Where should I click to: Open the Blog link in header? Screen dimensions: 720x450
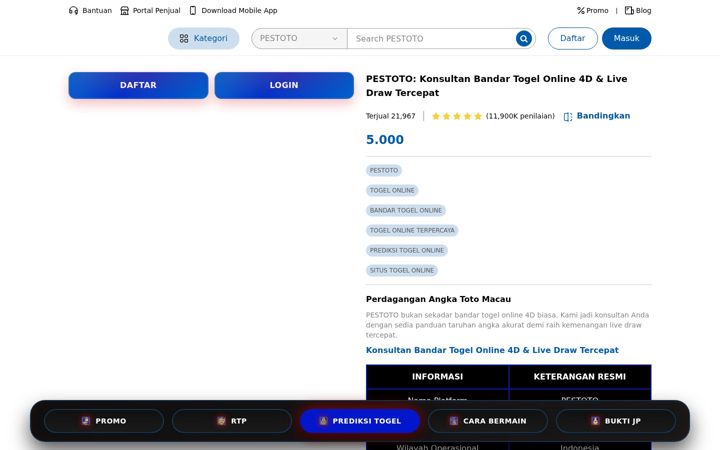pos(638,11)
